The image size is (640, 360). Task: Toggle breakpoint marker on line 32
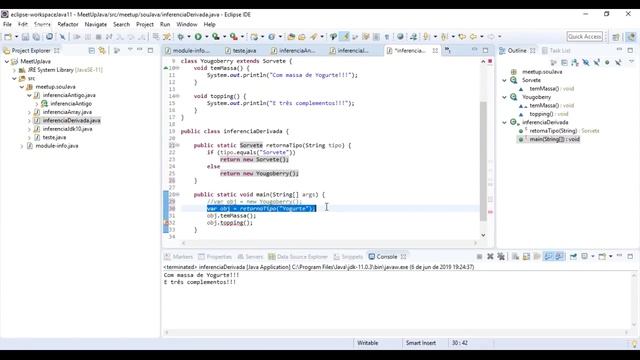tap(166, 223)
